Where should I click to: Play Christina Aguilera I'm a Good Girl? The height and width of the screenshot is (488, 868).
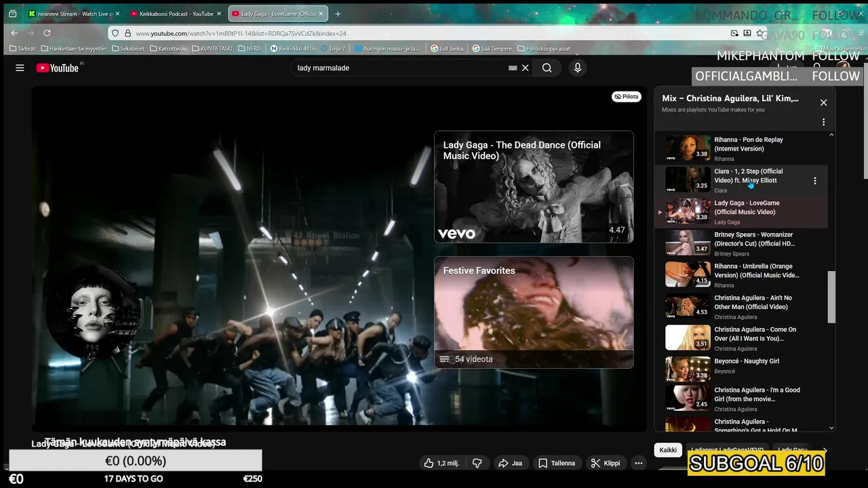tap(741, 399)
